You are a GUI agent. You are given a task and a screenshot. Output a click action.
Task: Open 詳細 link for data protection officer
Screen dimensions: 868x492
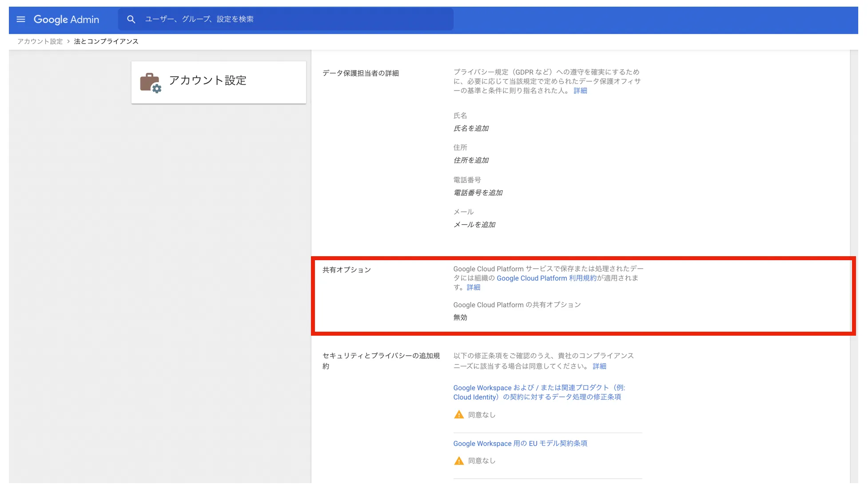click(580, 91)
